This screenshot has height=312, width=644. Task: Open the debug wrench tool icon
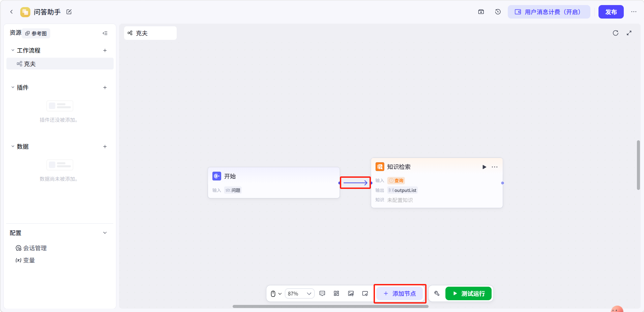click(x=437, y=293)
